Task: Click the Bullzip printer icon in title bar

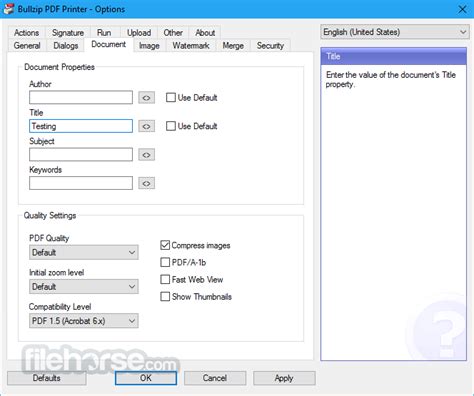Action: (8, 9)
